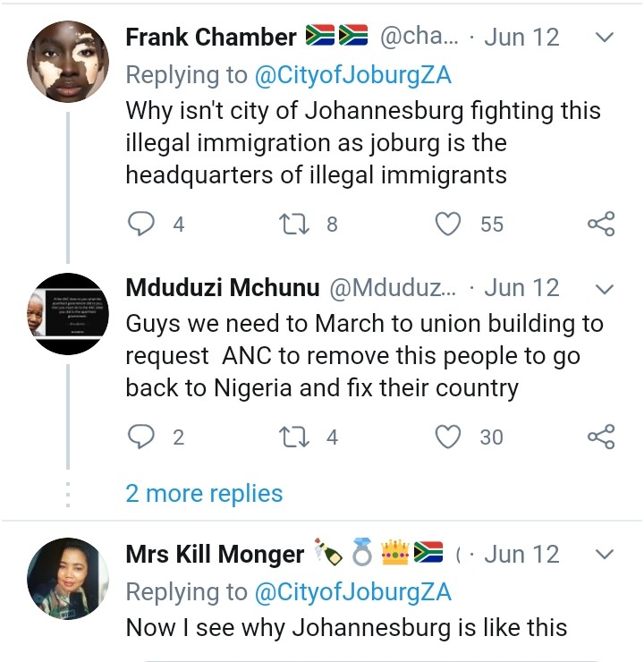Like Mduduzi Mchunu's tweet

pos(447,437)
